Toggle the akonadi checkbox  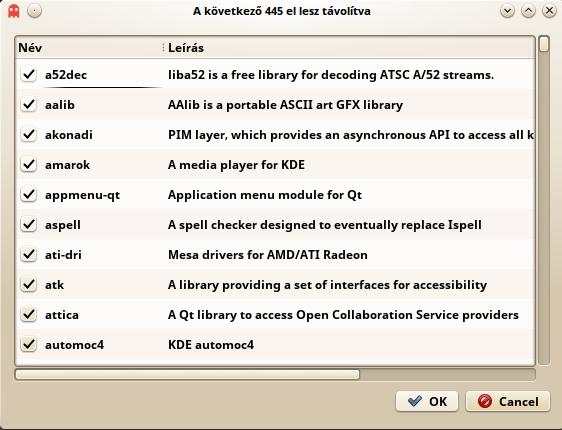click(x=28, y=135)
